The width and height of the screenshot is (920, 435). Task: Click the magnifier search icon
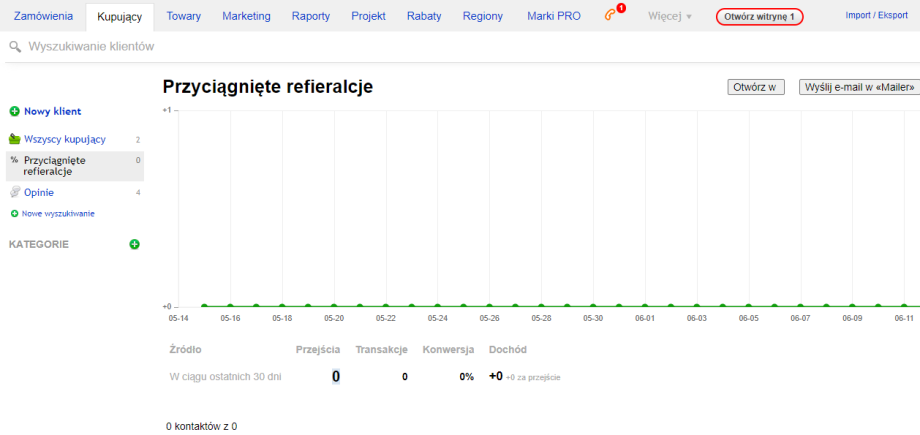pyautogui.click(x=15, y=47)
